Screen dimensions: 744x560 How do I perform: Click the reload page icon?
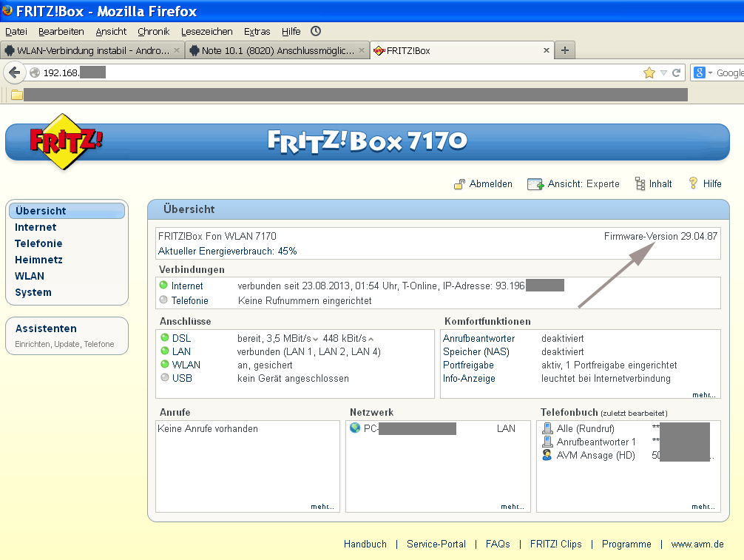coord(677,72)
